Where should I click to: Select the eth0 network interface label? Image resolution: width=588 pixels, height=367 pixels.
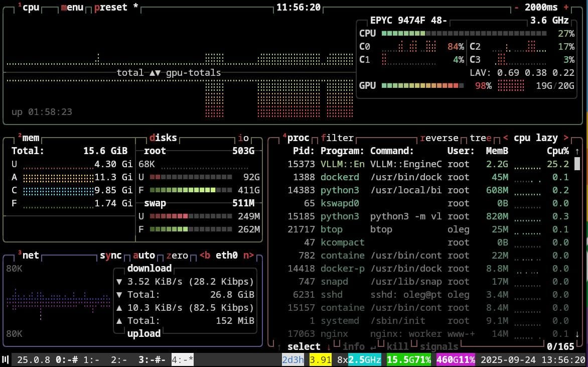coord(226,256)
